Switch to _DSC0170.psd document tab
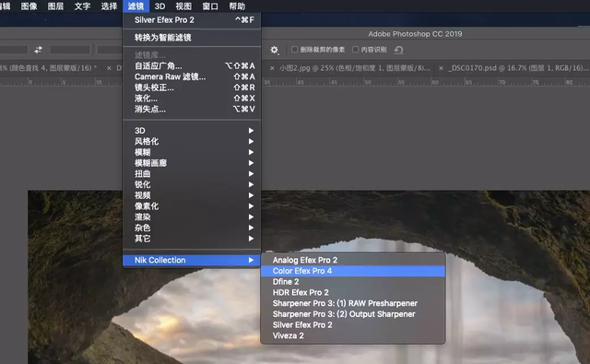 pyautogui.click(x=517, y=68)
